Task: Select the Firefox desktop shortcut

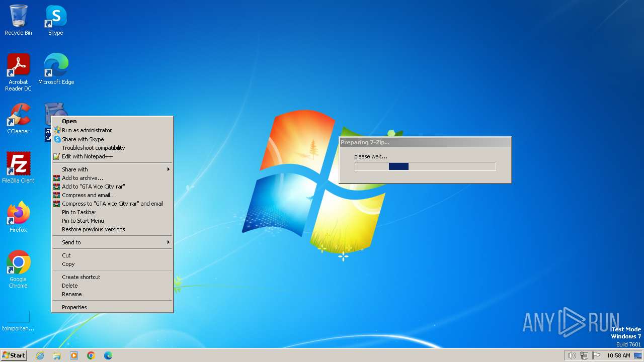Action: (x=18, y=217)
